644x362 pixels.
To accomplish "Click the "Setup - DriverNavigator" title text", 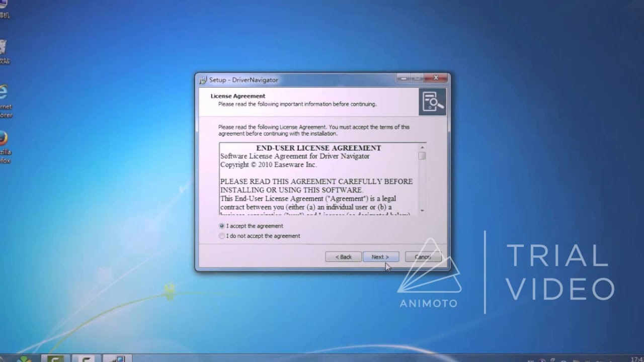I will click(244, 80).
